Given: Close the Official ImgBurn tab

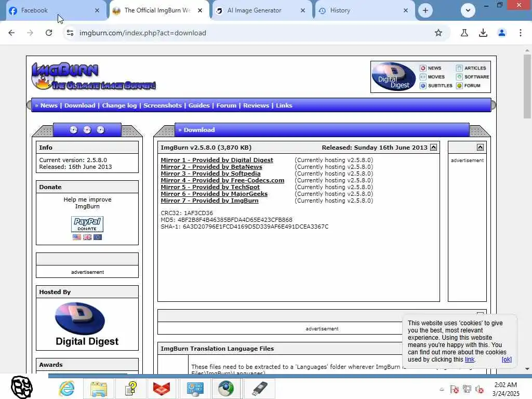Looking at the screenshot, I should 200,10.
